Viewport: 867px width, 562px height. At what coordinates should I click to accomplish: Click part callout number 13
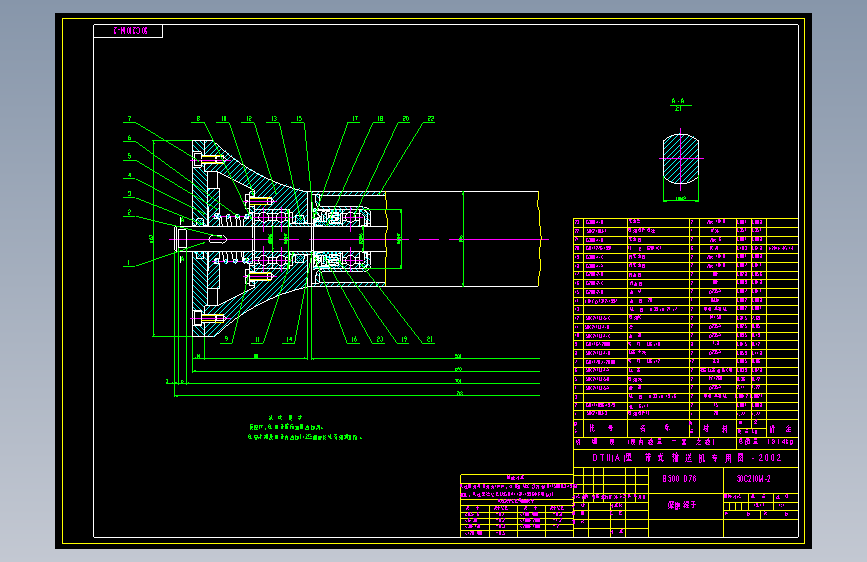[274, 119]
